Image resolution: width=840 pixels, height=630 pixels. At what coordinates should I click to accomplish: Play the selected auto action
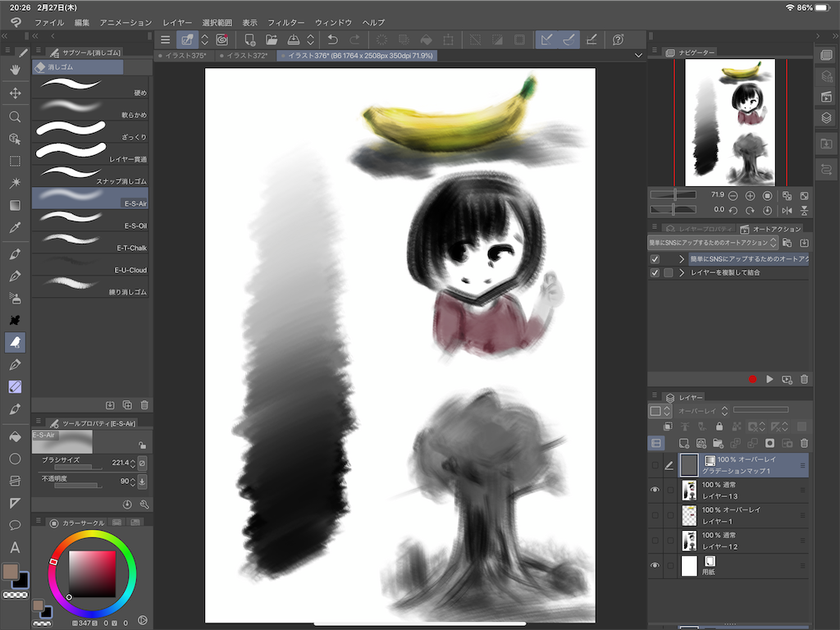(769, 379)
